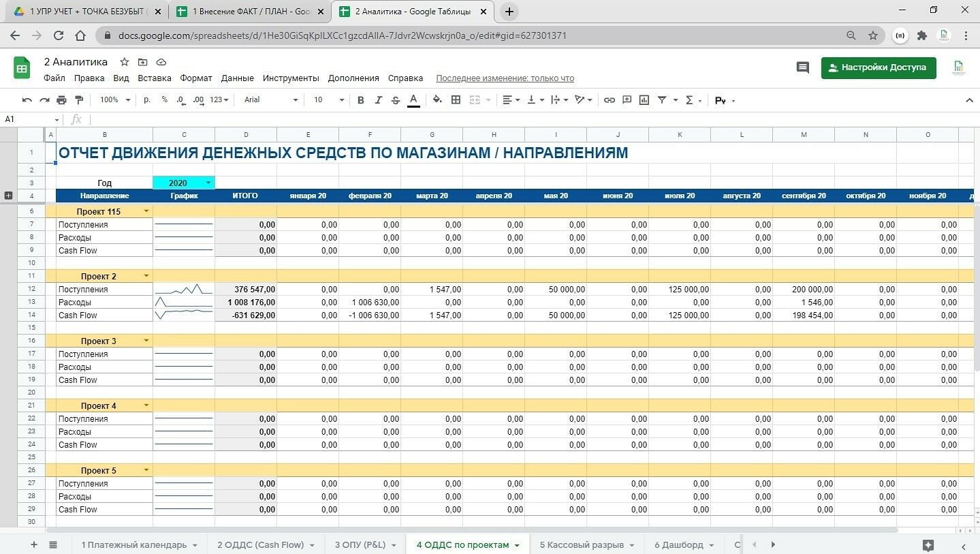Viewport: 980px width, 554px height.
Task: Click the Настройки Доступа share button
Action: pos(879,67)
